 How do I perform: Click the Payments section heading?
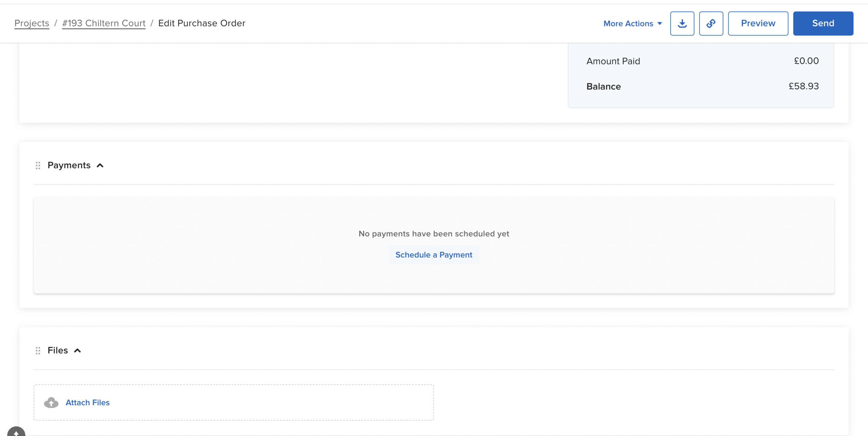coord(69,165)
